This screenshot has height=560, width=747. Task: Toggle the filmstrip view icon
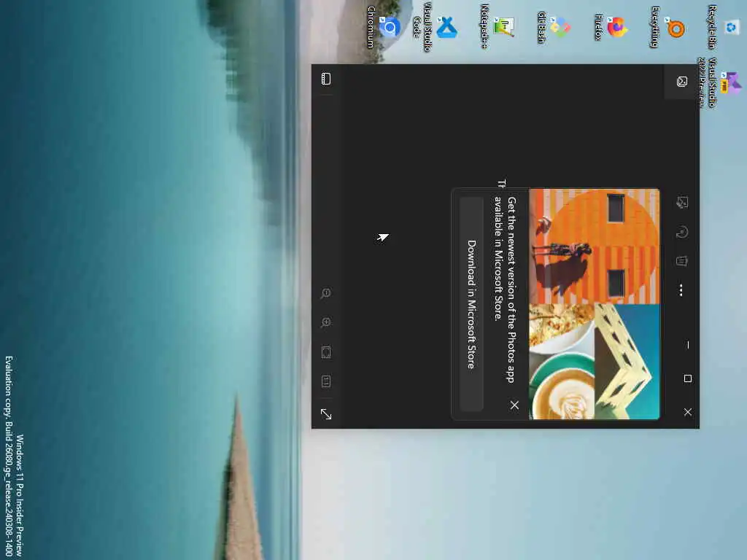326,79
